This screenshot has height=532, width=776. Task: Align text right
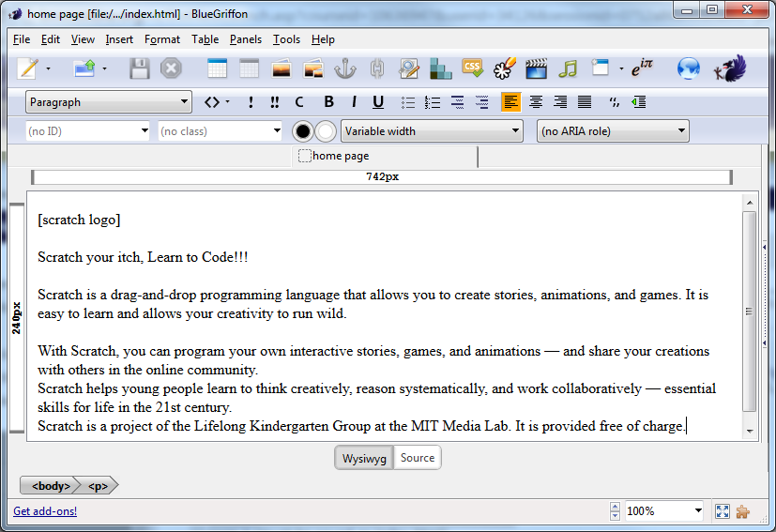pos(560,102)
